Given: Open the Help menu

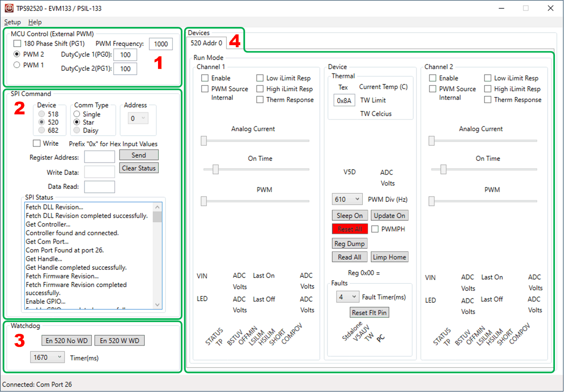Looking at the screenshot, I should pyautogui.click(x=35, y=22).
